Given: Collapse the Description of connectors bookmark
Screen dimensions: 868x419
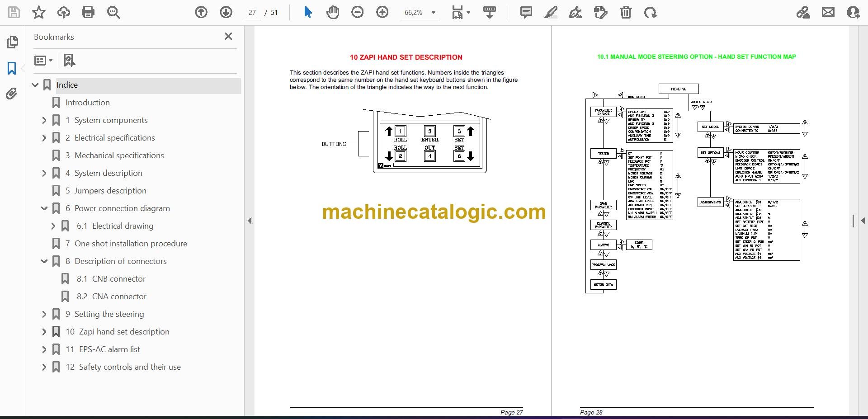Looking at the screenshot, I should pyautogui.click(x=44, y=261).
